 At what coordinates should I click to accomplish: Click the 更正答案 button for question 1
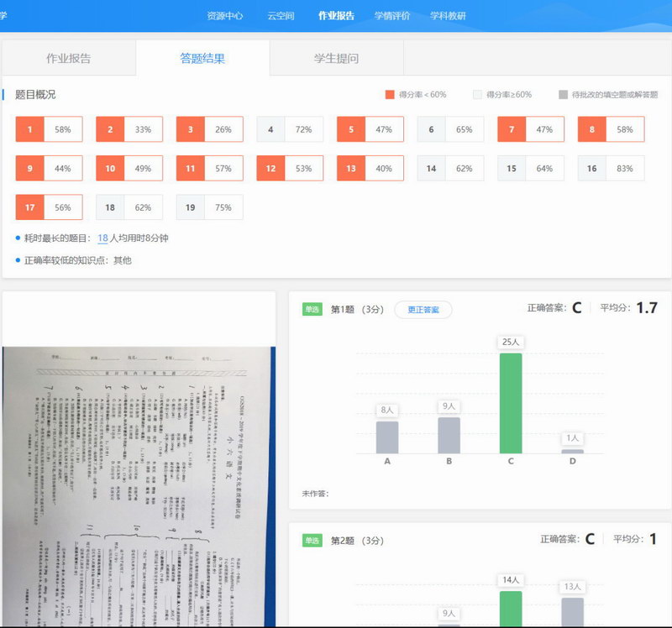[x=423, y=309]
